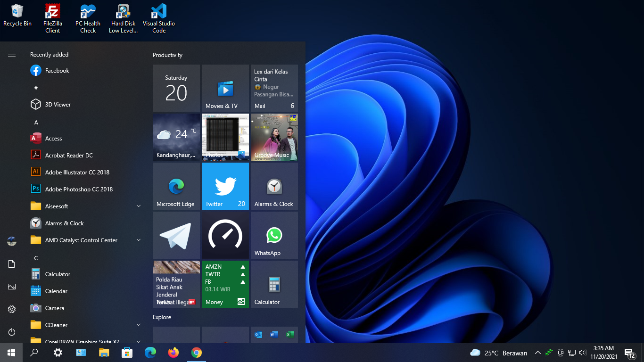Open the Speedtest gauge tile
Viewport: 644px width, 362px height.
tap(225, 235)
